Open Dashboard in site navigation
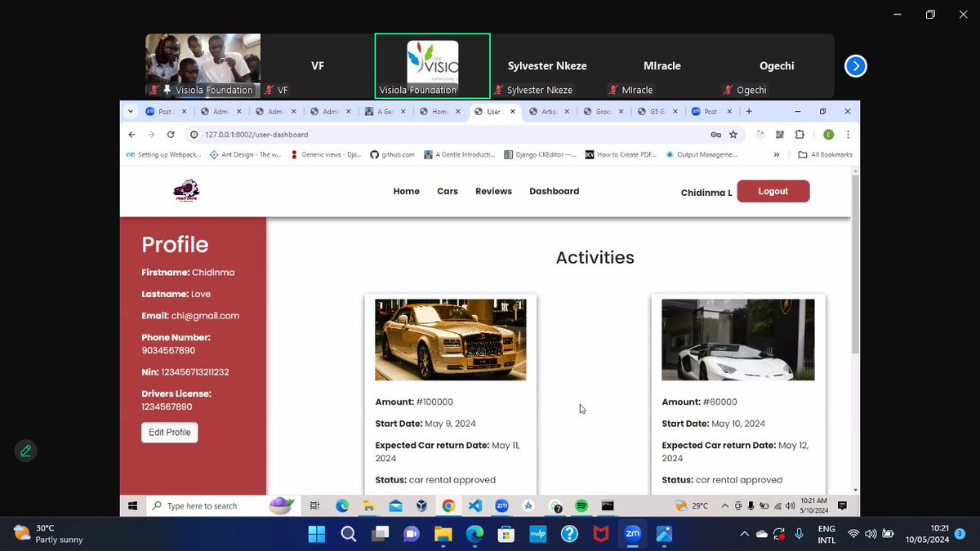Screen dimensions: 980x551 click(555, 192)
